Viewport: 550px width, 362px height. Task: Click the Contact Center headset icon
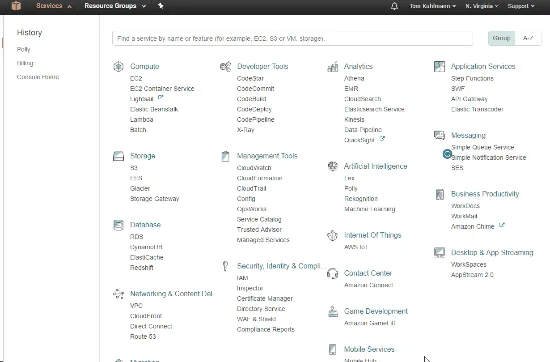pos(333,273)
